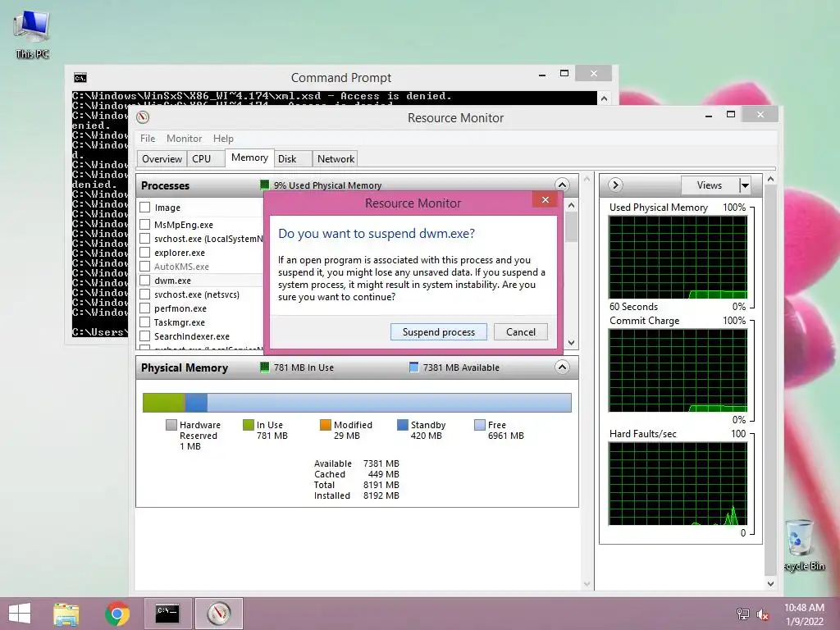
Task: Collapse the Physical Memory section
Action: 562,367
